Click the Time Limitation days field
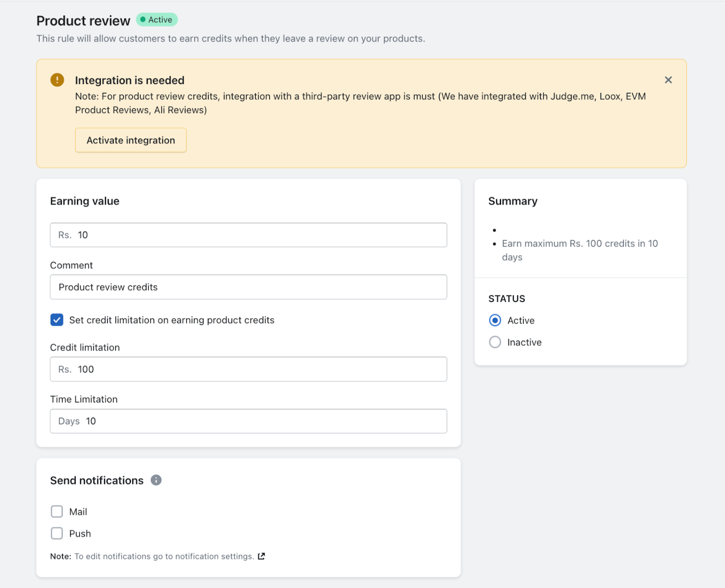Screen dimensions: 725x588 [x=248, y=421]
